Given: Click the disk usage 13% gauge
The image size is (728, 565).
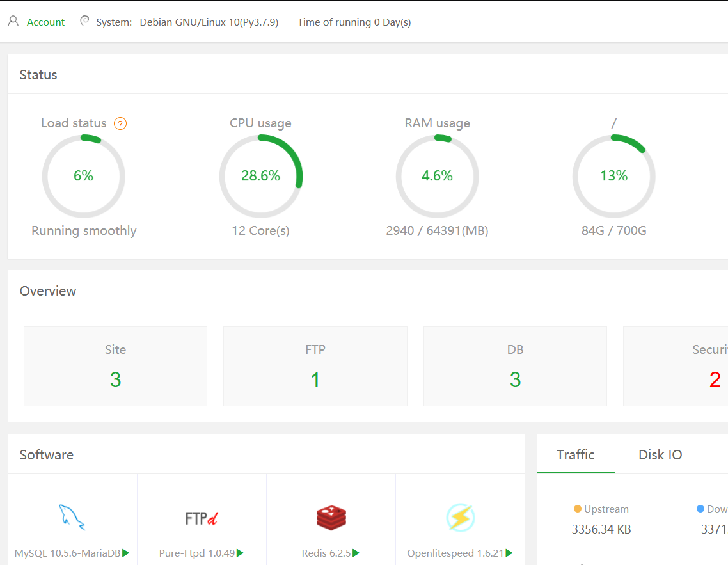Looking at the screenshot, I should 613,176.
